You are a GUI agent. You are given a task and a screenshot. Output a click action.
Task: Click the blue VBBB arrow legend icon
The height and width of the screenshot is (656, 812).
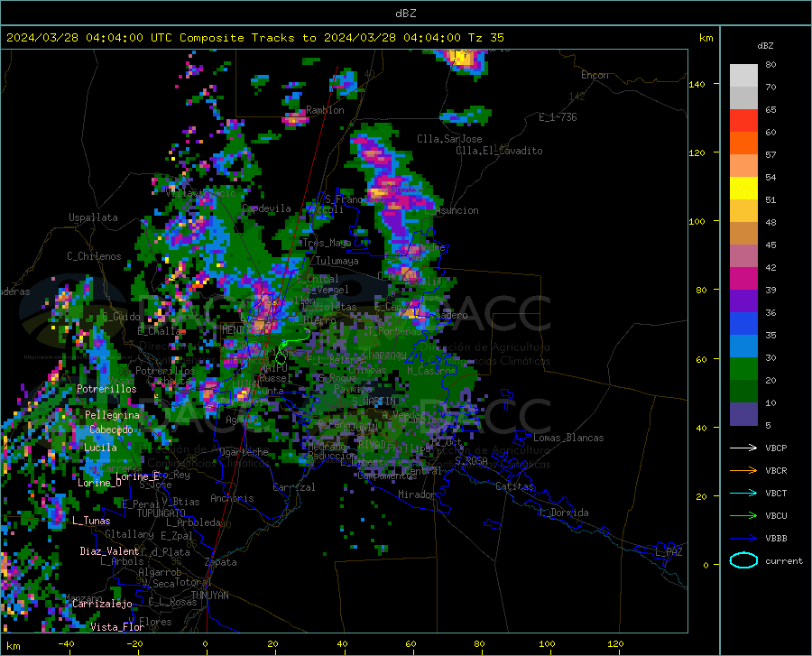click(743, 538)
